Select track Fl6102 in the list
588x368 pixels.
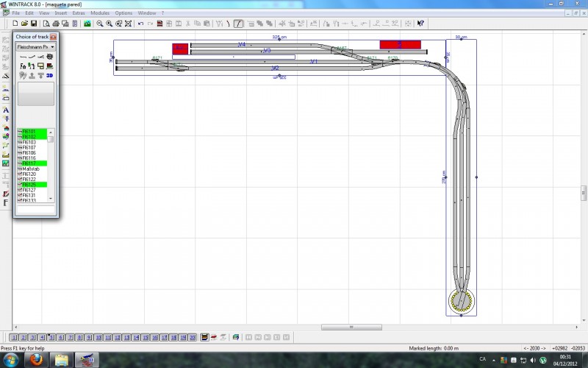(x=32, y=137)
